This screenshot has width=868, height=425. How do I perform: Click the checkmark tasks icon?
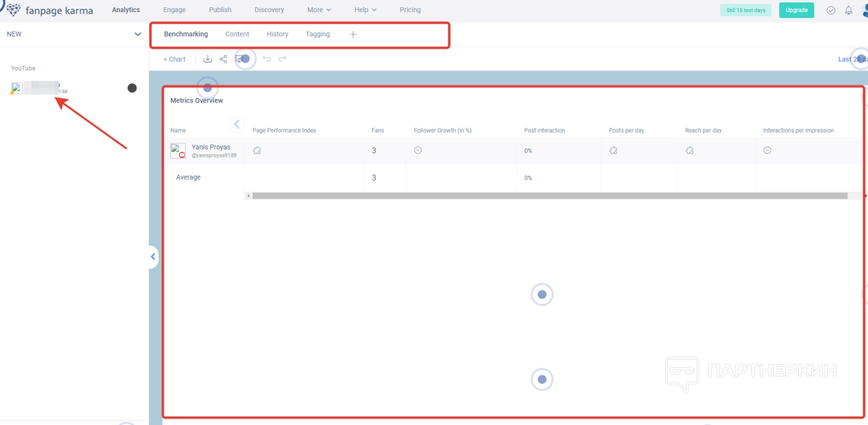click(x=831, y=10)
